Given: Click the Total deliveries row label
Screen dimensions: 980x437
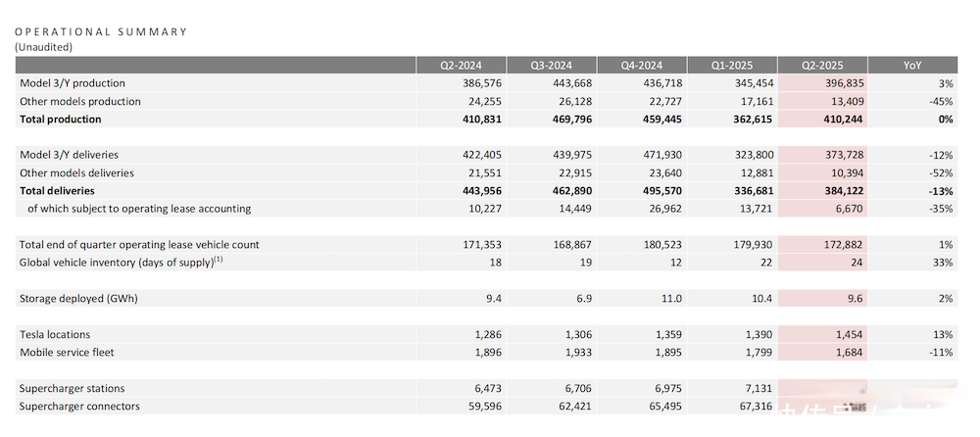Looking at the screenshot, I should (x=57, y=191).
